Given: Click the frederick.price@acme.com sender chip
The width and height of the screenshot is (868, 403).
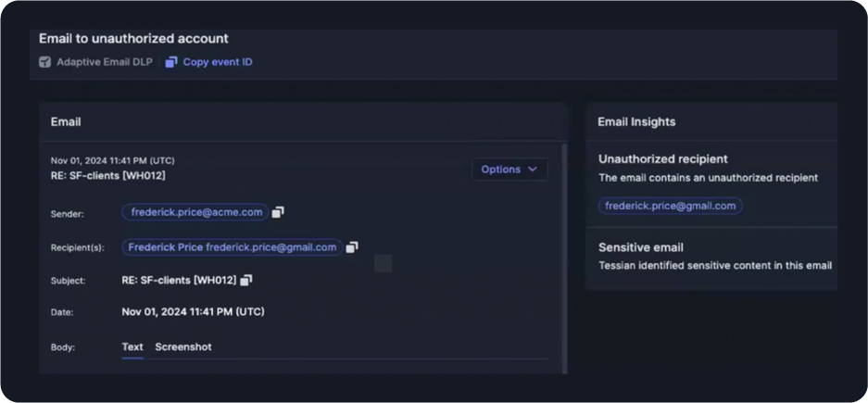Looking at the screenshot, I should coord(195,212).
